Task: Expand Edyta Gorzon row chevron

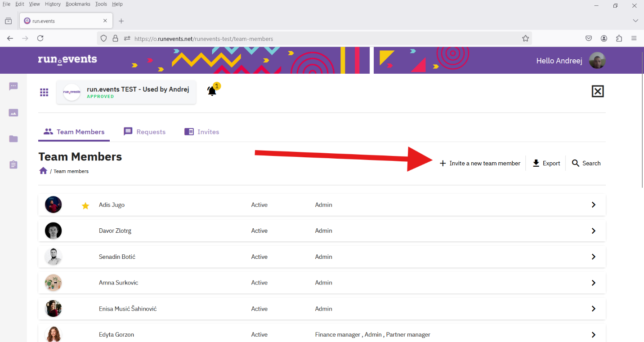Action: 594,335
